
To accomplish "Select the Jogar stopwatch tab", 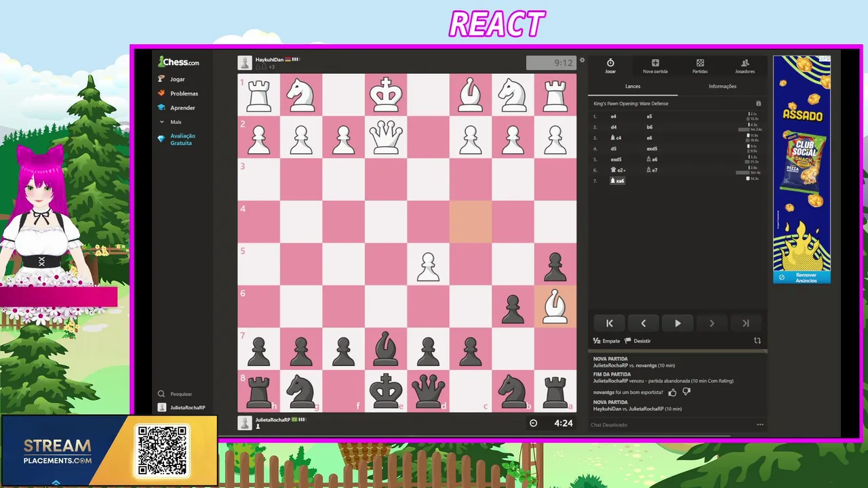I will point(610,66).
